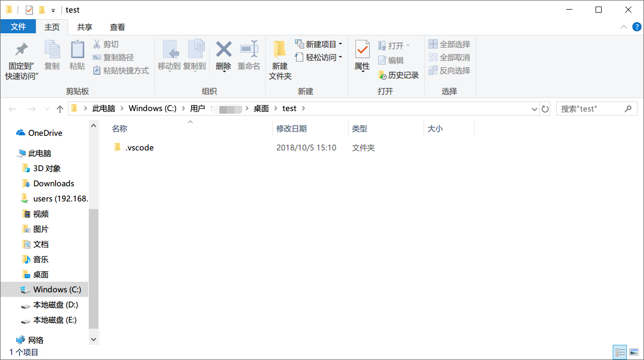Image resolution: width=644 pixels, height=360 pixels.
Task: Click the search magnifier icon
Action: pos(628,109)
